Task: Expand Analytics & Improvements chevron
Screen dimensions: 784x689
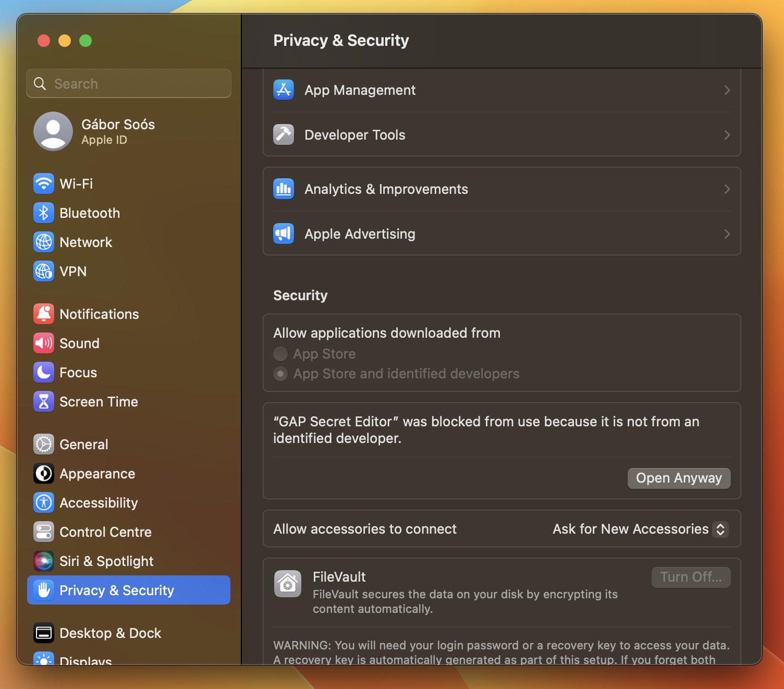Action: tap(727, 189)
